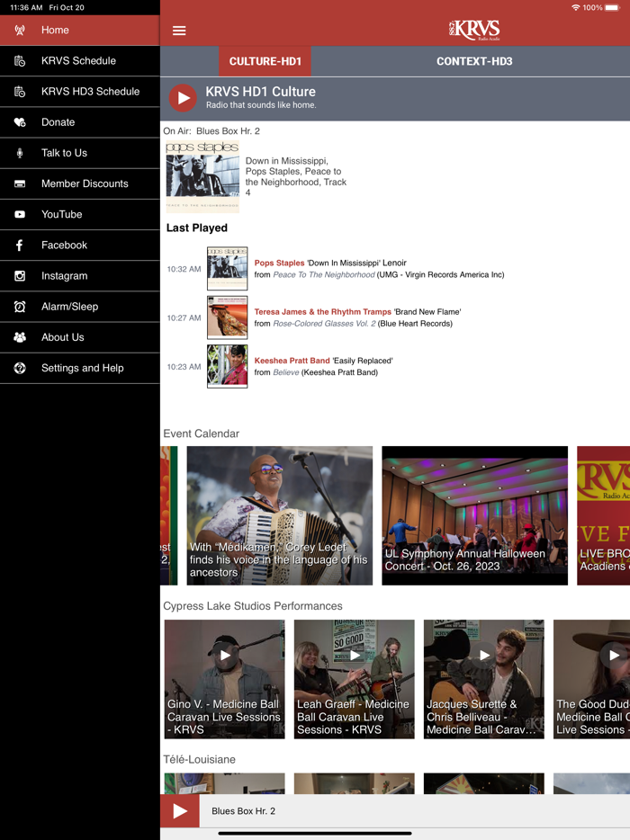Play Jacques Surette & Chris Belliveau video

pos(485,655)
